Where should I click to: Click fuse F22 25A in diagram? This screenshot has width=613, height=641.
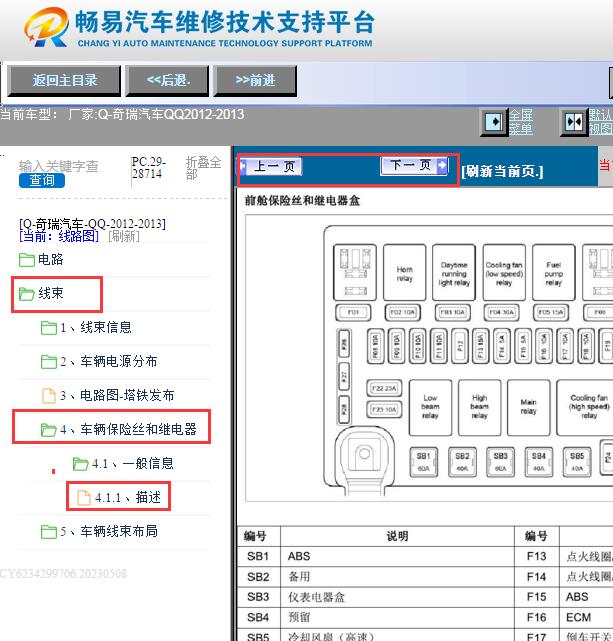click(384, 388)
